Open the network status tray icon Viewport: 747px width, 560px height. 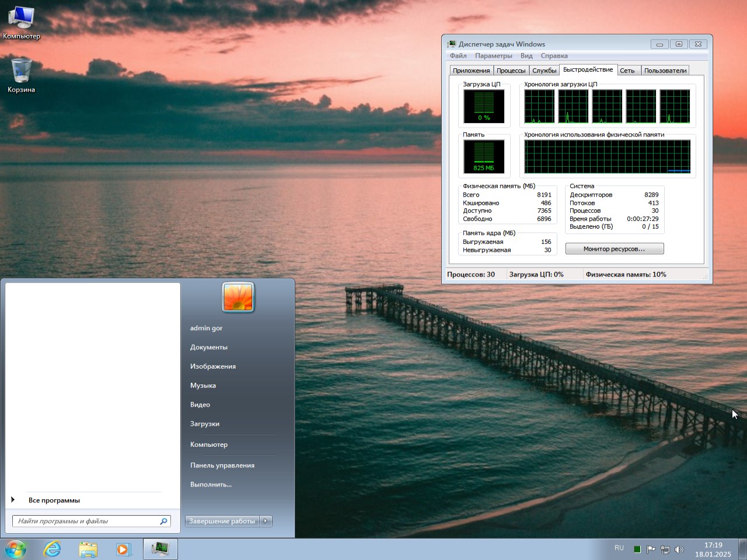(x=665, y=549)
